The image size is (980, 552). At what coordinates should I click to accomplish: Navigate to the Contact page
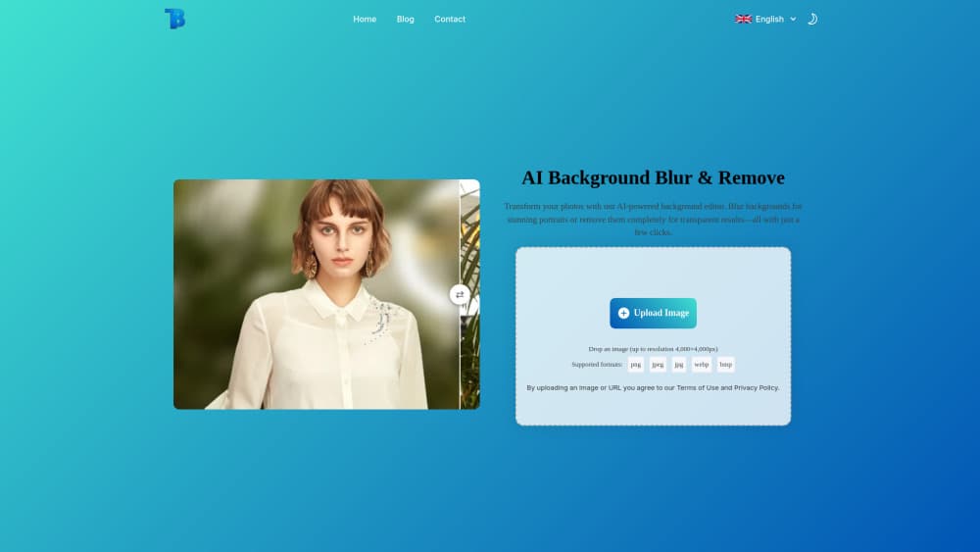point(450,19)
